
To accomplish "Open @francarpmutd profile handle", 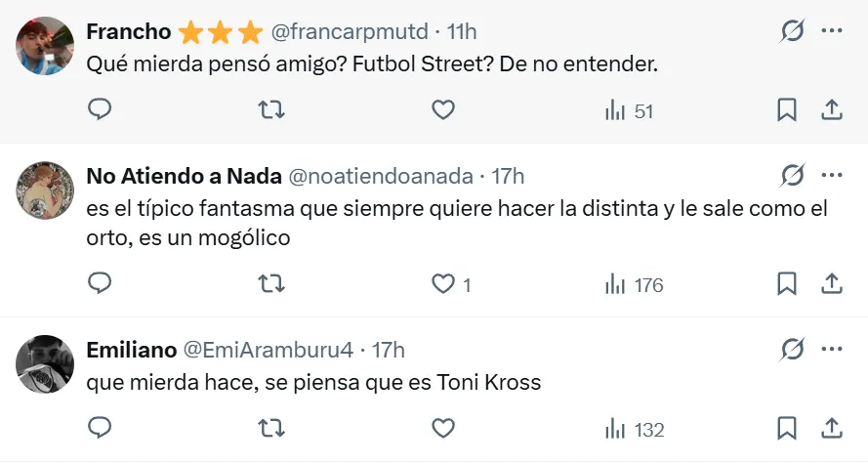I will click(349, 31).
